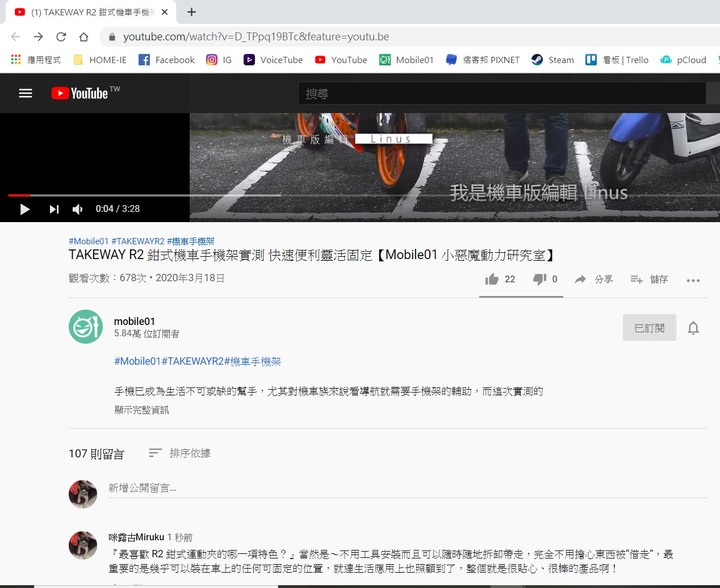Click the '5.84萬 位訂閱者' subscriber count
Viewport: 720px width, 588px height.
[x=146, y=334]
